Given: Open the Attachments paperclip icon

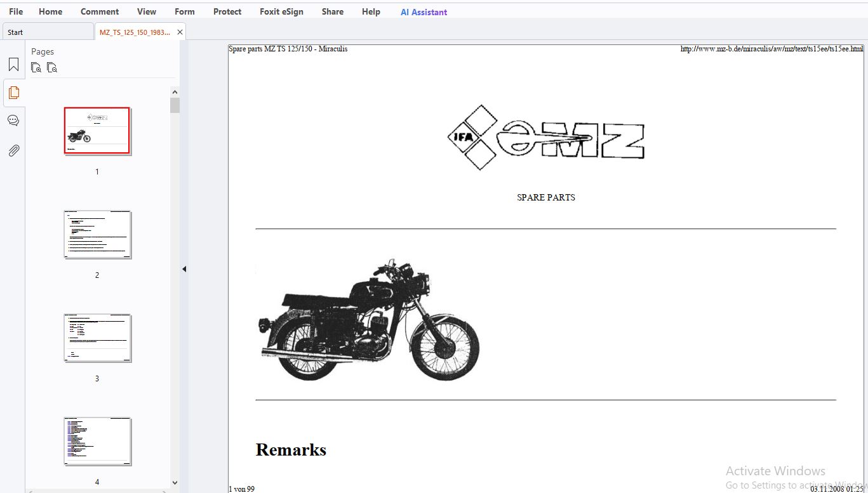Looking at the screenshot, I should pyautogui.click(x=13, y=150).
